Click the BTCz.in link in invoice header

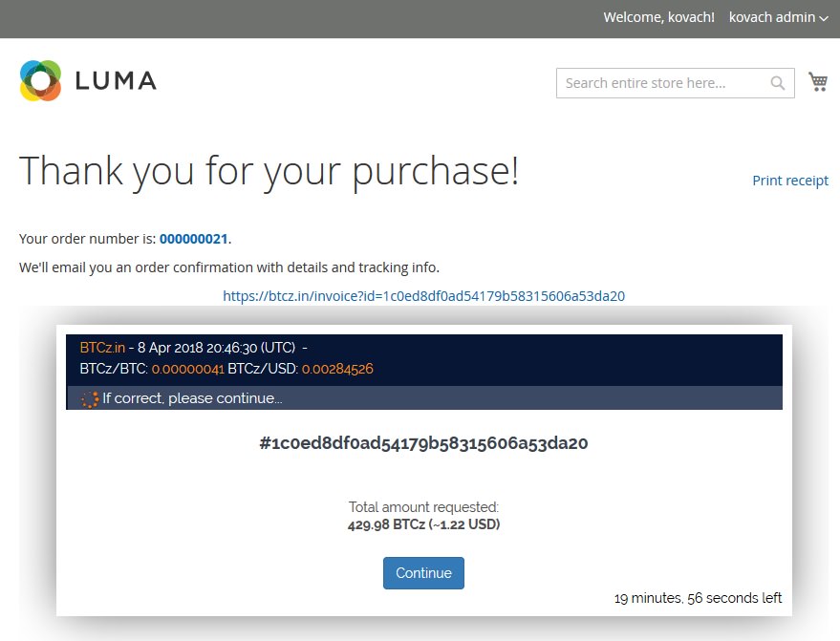pyautogui.click(x=102, y=348)
